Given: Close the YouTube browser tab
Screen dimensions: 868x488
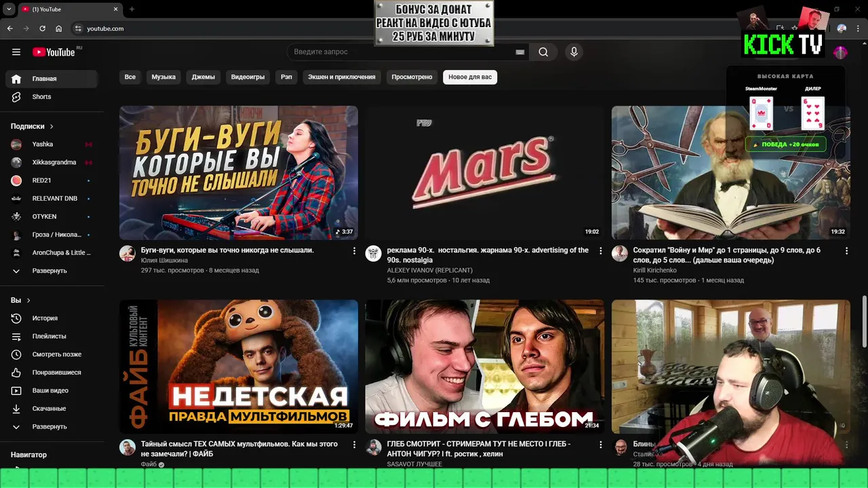Looking at the screenshot, I should coord(116,9).
